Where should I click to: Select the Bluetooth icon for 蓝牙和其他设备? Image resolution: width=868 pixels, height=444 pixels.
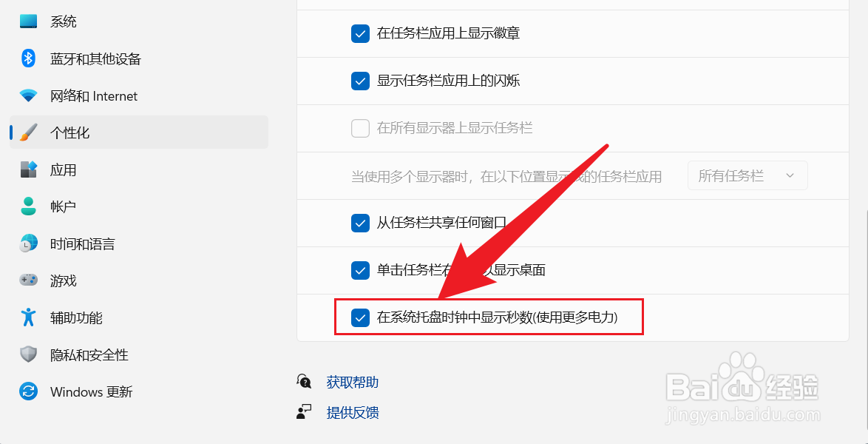(x=28, y=58)
